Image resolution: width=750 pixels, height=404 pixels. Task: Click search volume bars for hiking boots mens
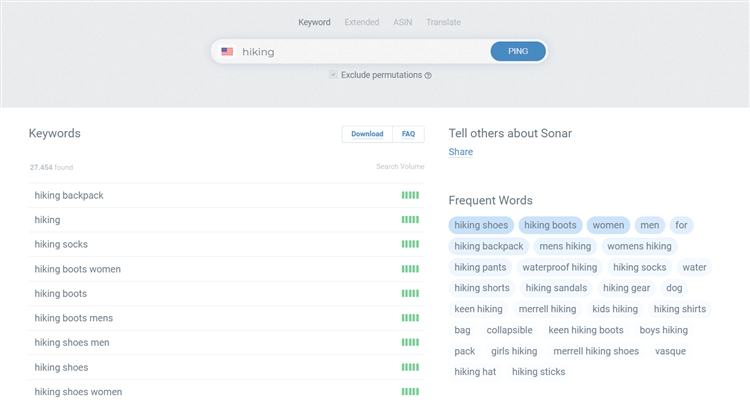[410, 318]
